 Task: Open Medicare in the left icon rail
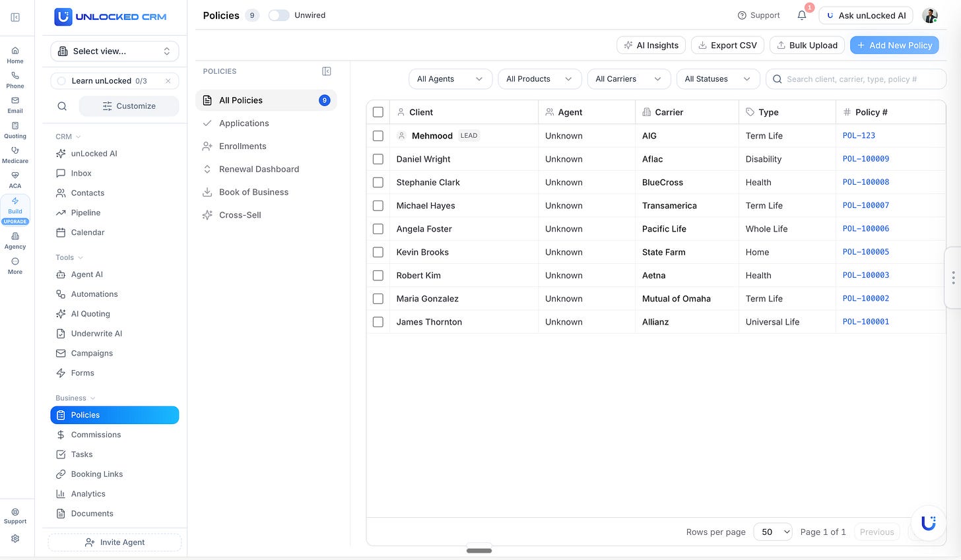[15, 155]
